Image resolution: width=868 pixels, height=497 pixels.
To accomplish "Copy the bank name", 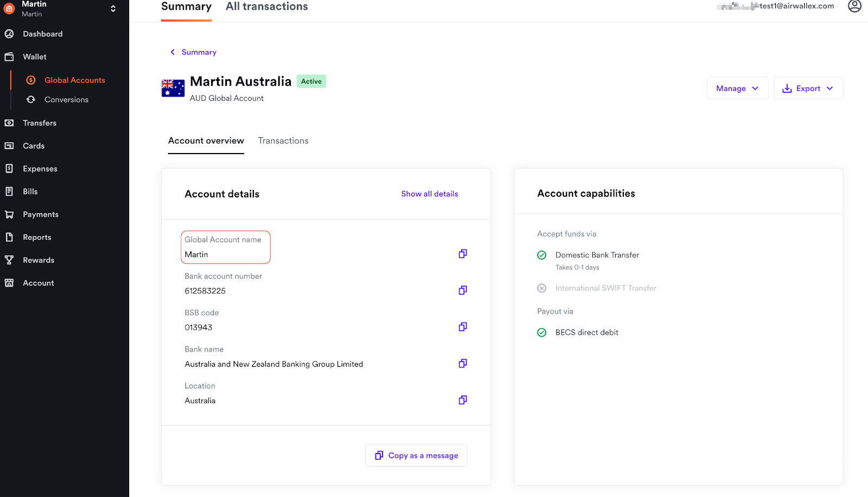I will pos(463,364).
